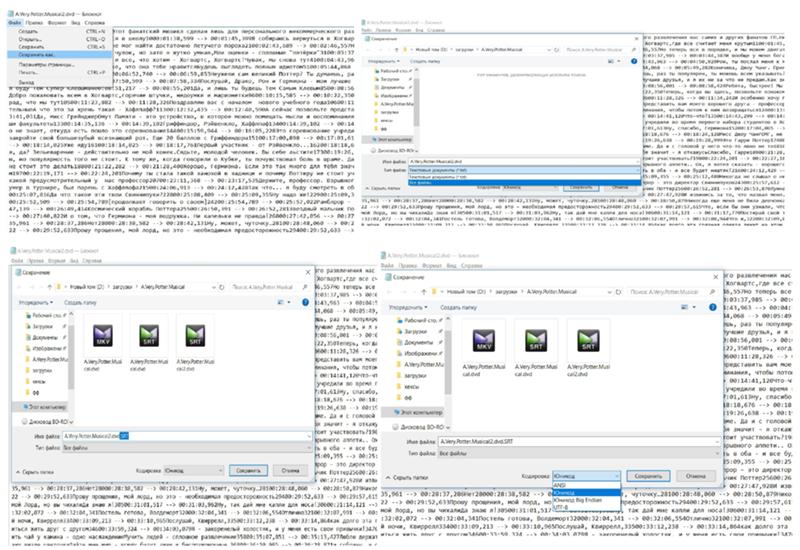Choose Юникод in the open encoding list
This screenshot has width=800, height=550.
coord(586,493)
